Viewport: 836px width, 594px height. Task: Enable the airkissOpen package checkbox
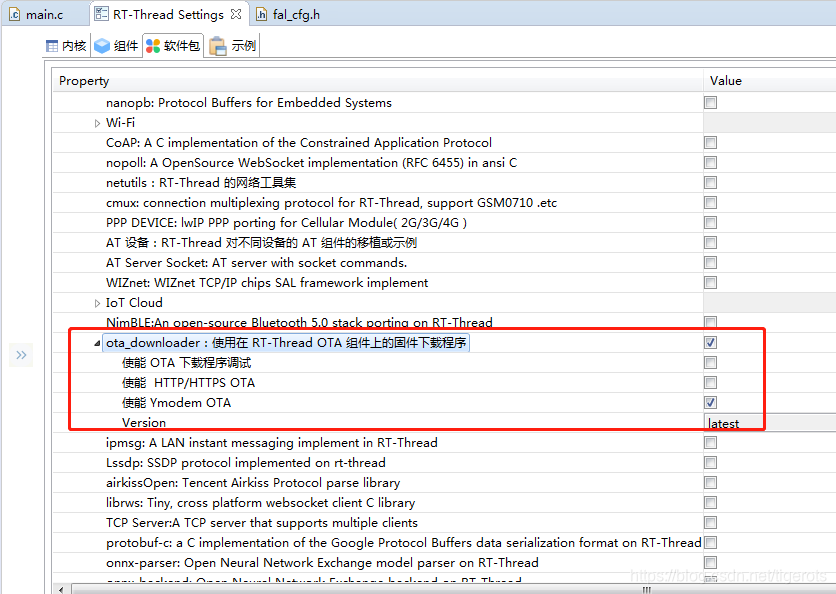coord(710,483)
